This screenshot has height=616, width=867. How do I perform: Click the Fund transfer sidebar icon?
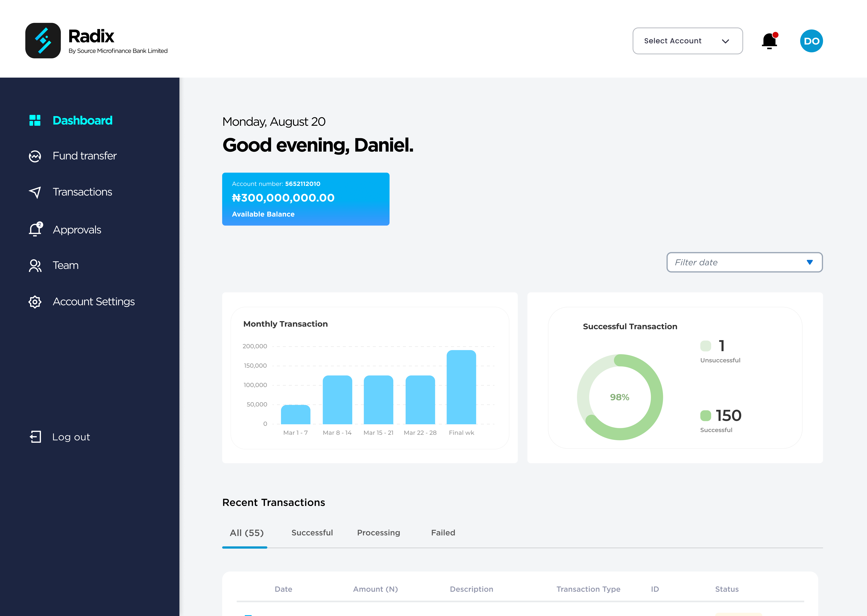click(x=35, y=156)
